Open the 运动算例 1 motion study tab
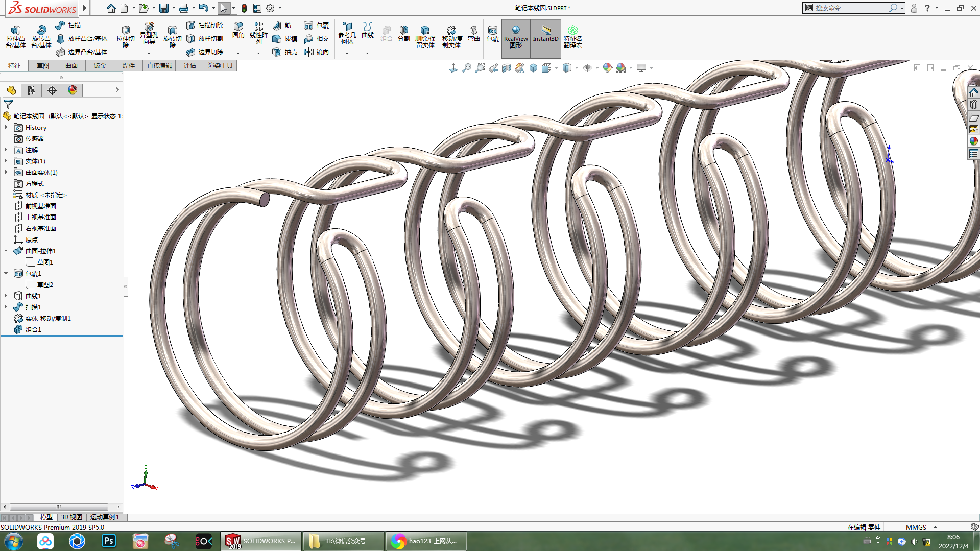The image size is (980, 551). coord(105,517)
